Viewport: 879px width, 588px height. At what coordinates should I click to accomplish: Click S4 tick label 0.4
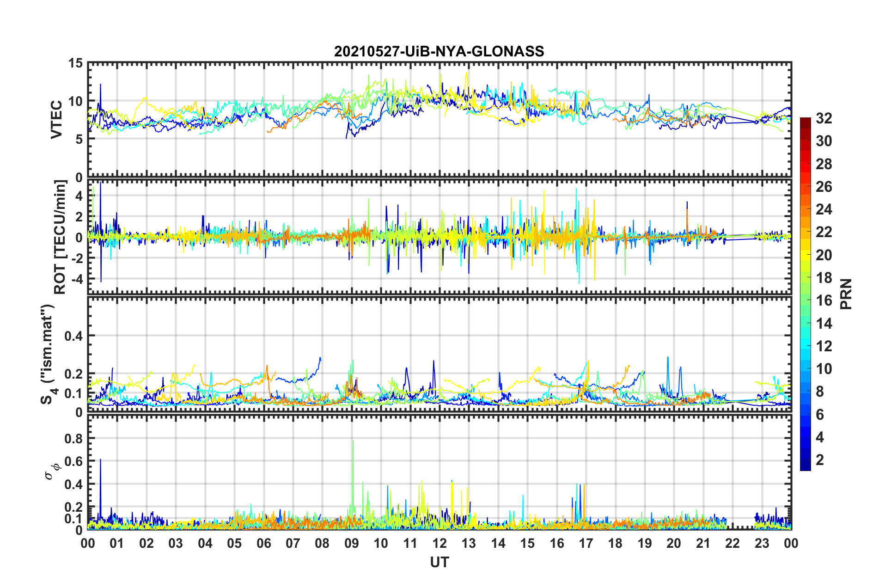point(73,336)
